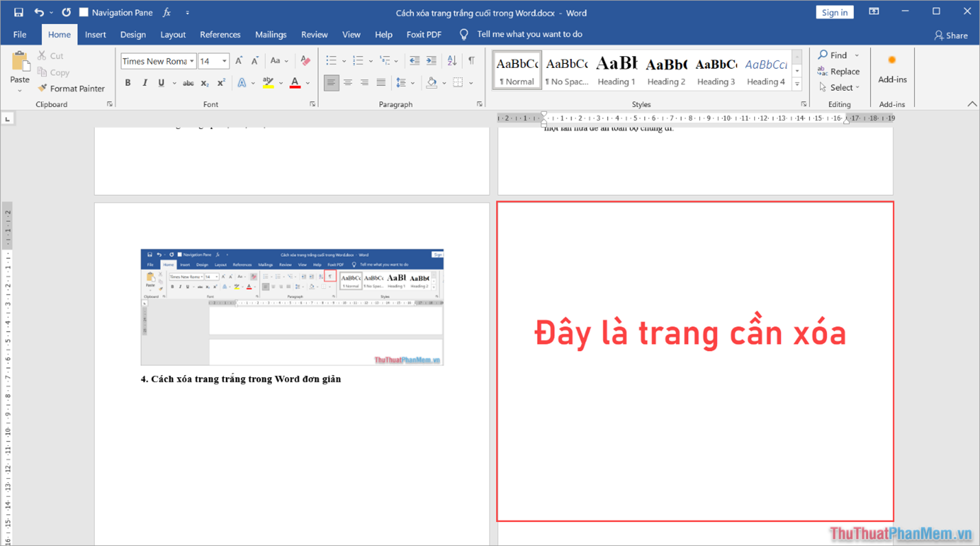
Task: Click the Sign in button
Action: [834, 12]
